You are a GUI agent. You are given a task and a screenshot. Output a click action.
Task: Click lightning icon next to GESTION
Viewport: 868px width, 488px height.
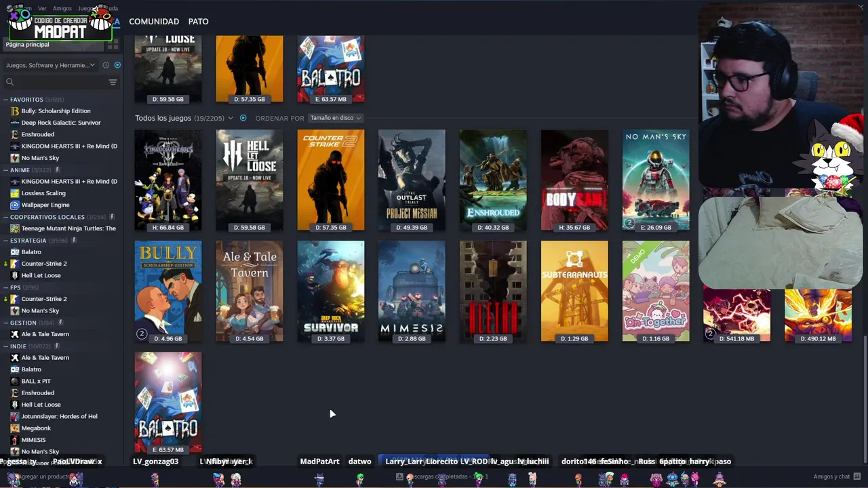pos(60,323)
